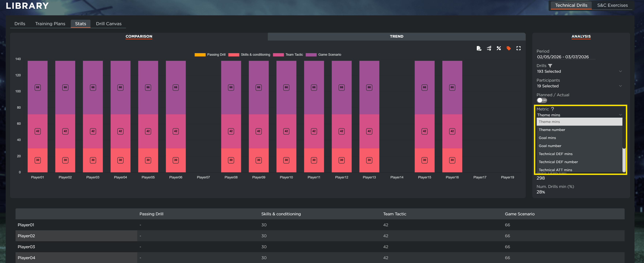Click the Drills filter funnel icon
Screen dimensions: 644x263
550,66
